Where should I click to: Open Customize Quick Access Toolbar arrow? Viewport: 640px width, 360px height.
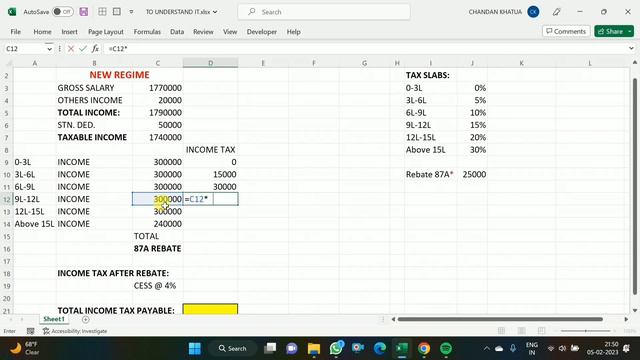tap(131, 12)
